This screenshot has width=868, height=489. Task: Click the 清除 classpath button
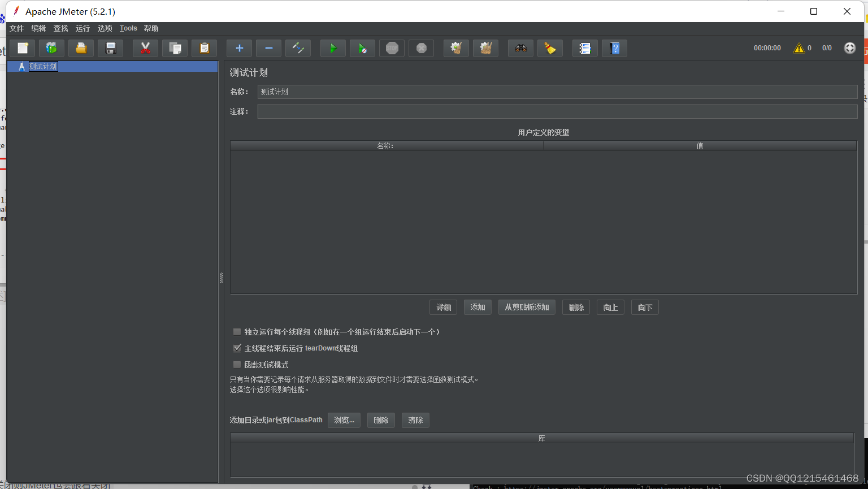(415, 420)
